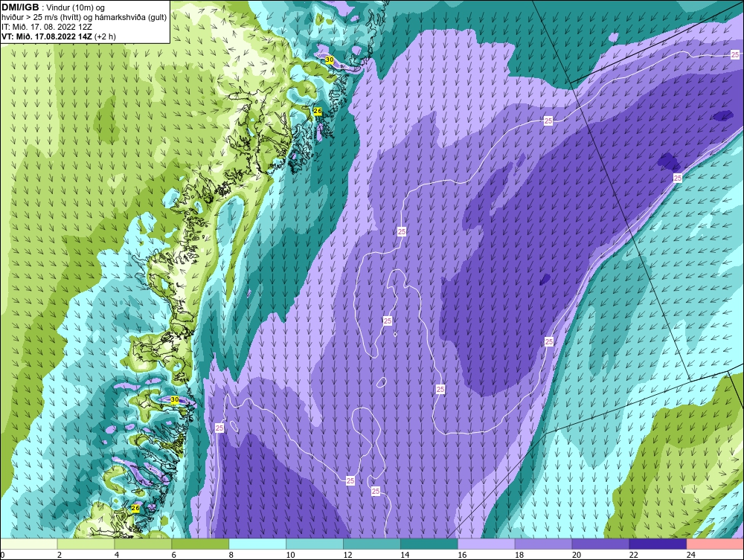Select the turquoise 10–12 m/s swatch

315,544
